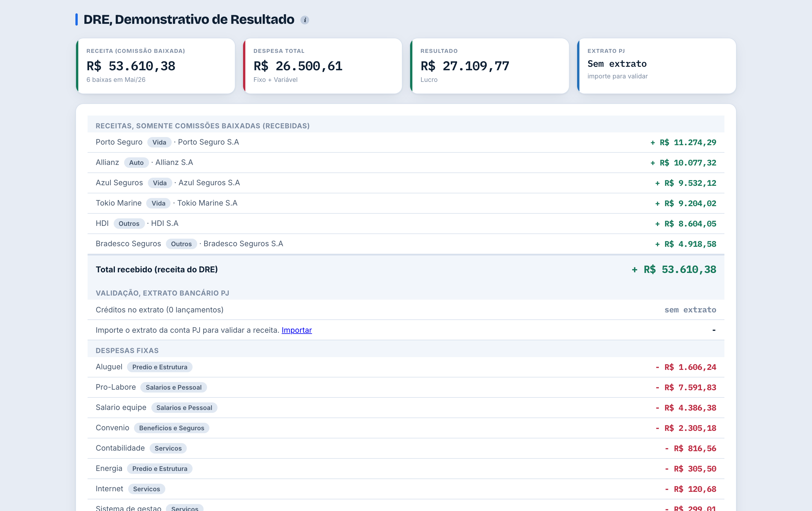This screenshot has height=511, width=812.
Task: Select the Receita comissão baixada card
Action: click(x=155, y=66)
